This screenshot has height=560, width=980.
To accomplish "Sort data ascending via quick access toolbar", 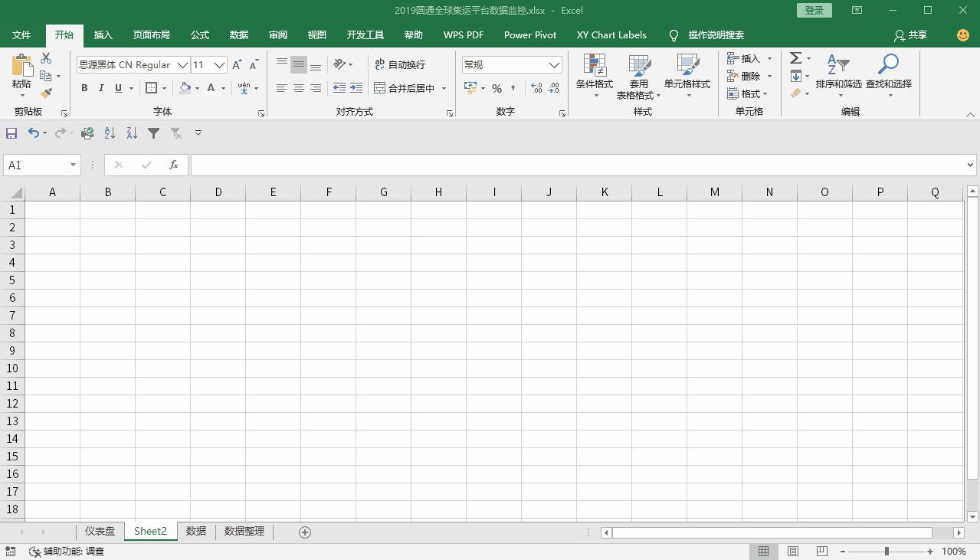I will tap(109, 133).
